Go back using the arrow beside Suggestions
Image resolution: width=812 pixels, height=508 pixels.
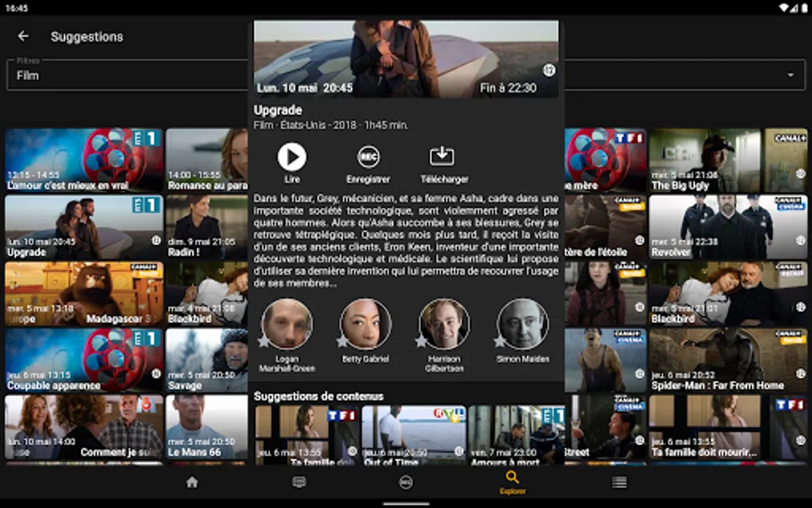click(23, 36)
